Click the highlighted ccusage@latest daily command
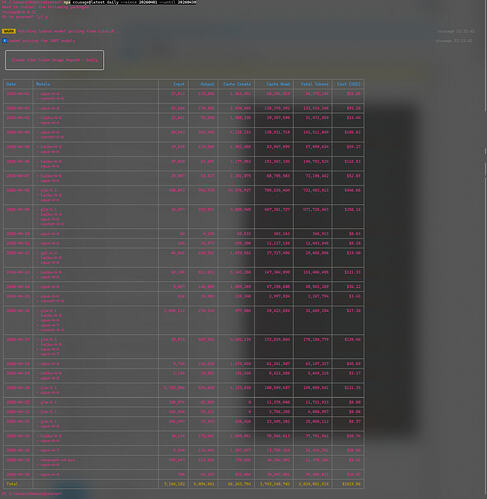Viewport: 487px width, 499px height. [x=130, y=2]
